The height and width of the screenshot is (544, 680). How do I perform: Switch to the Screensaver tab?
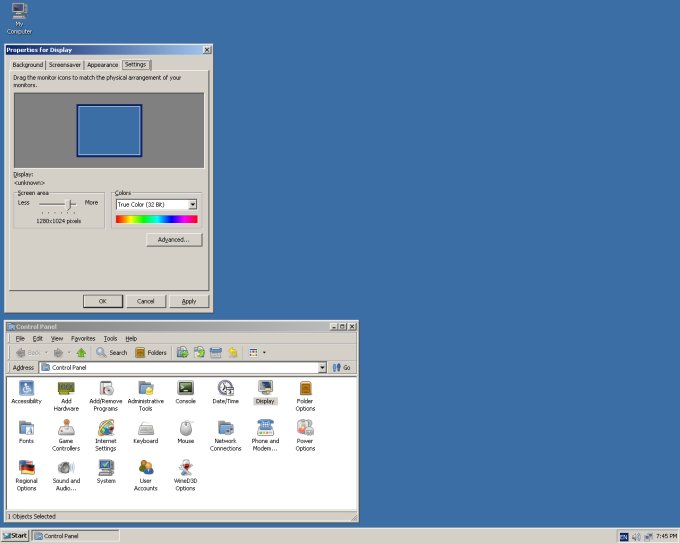point(65,65)
